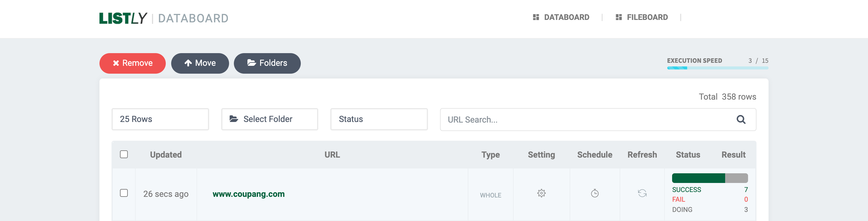
Task: Click the Listly logo
Action: [x=123, y=18]
